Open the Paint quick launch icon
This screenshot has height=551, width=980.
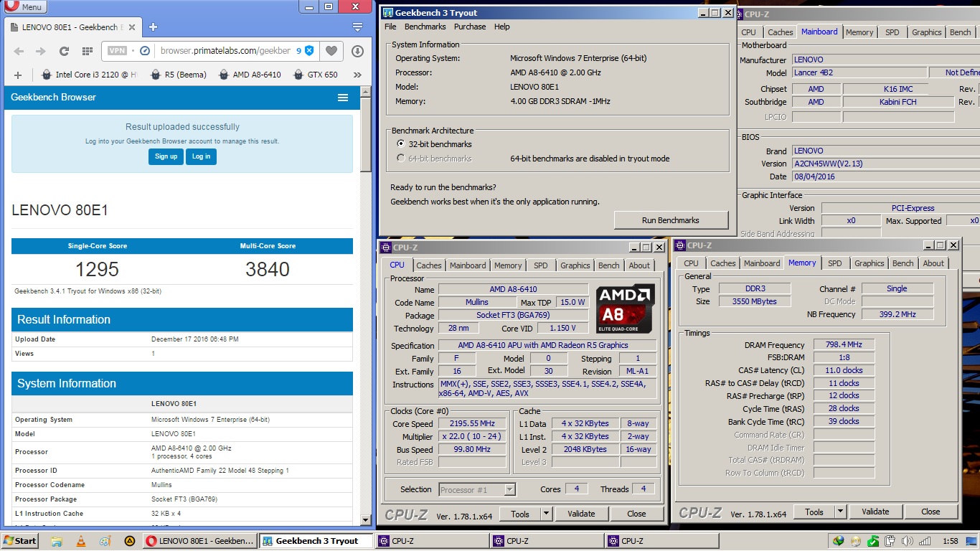105,541
